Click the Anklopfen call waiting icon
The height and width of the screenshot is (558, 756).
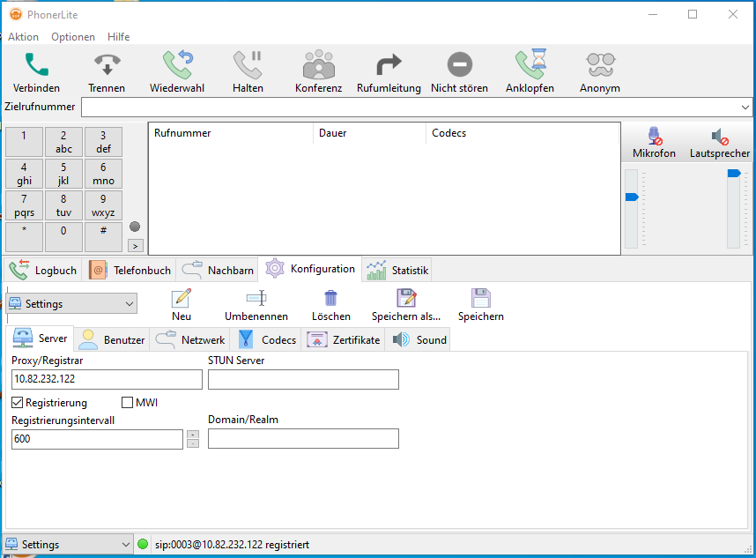pos(530,63)
